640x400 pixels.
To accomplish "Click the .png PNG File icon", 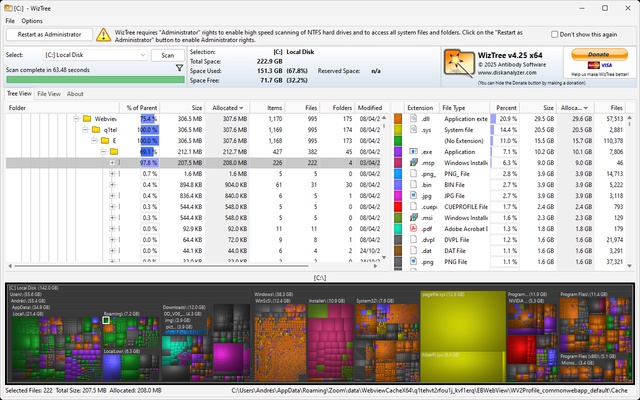I will point(413,262).
